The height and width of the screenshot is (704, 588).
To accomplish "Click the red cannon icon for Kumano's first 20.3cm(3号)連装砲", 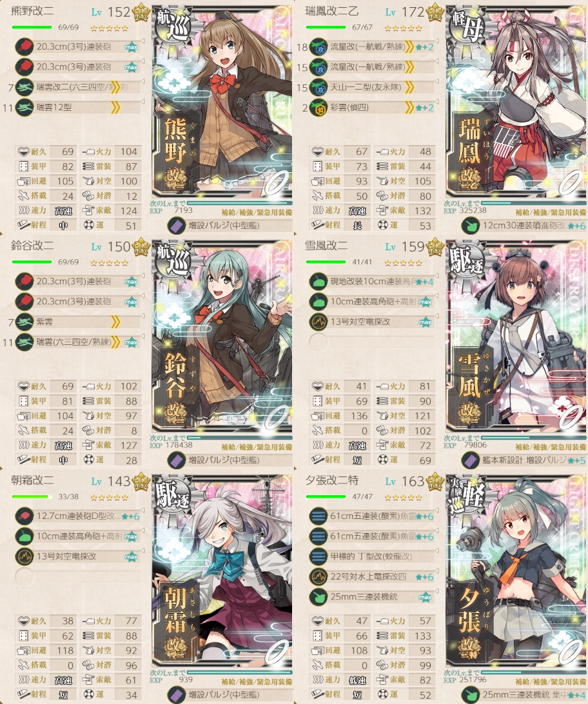I will point(24,46).
